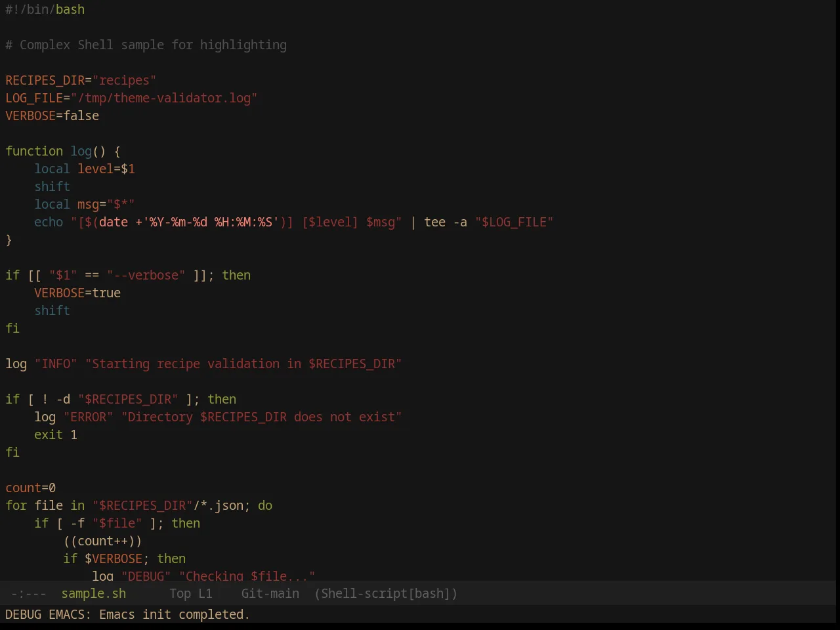The image size is (840, 630).
Task: Click the "--verbose" string in the if condition
Action: [x=146, y=275]
